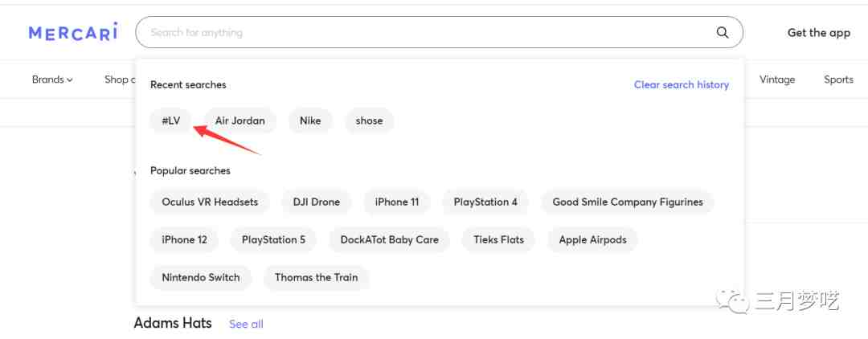Open See all for Adams Hats
This screenshot has width=868, height=339.
[x=246, y=324]
